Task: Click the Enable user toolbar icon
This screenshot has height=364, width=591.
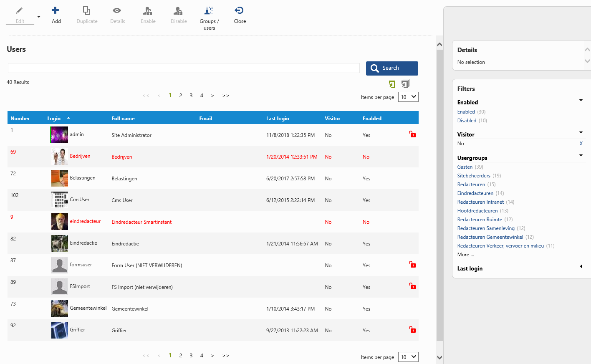Action: coord(148,10)
